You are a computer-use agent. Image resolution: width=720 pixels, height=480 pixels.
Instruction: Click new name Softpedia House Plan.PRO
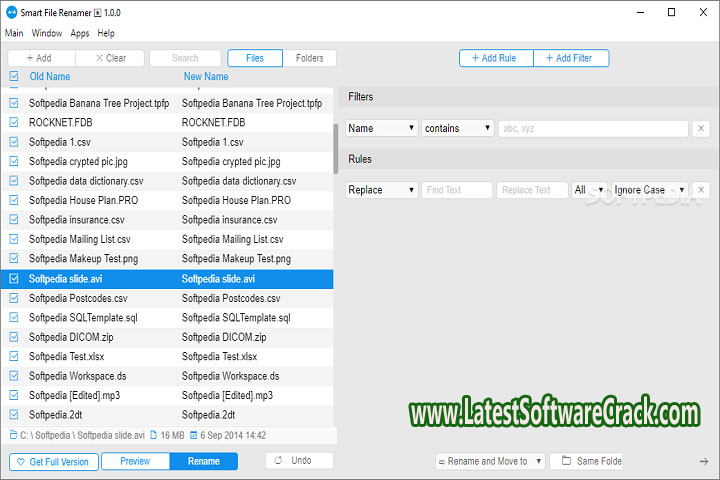[236, 200]
